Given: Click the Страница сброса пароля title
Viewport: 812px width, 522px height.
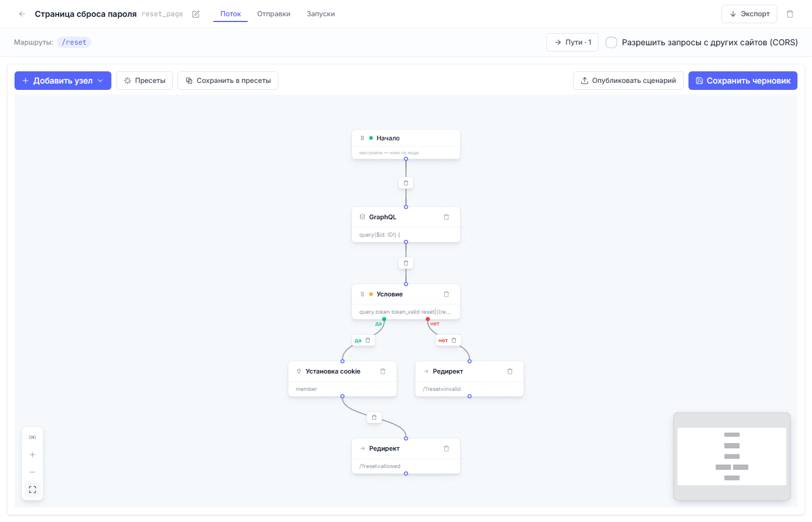Looking at the screenshot, I should click(86, 14).
